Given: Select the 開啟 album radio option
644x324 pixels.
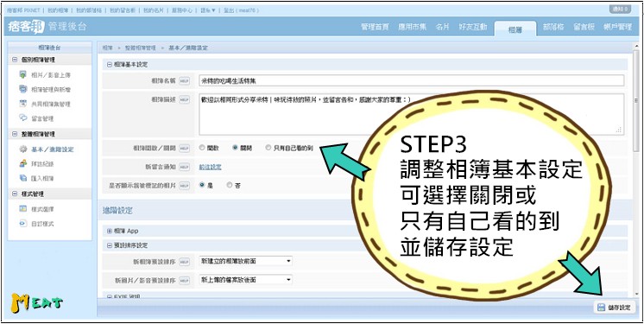Looking at the screenshot, I should pos(202,148).
